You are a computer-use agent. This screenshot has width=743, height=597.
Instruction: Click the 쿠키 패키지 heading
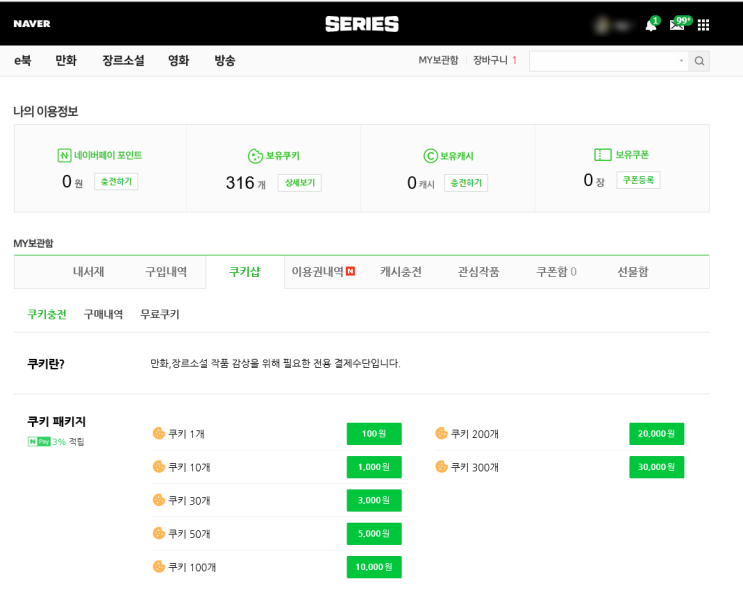(x=56, y=421)
